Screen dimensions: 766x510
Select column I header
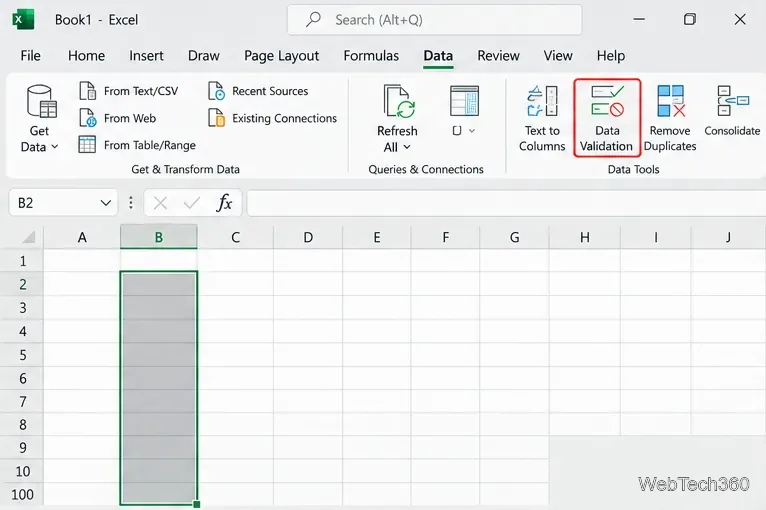click(656, 237)
